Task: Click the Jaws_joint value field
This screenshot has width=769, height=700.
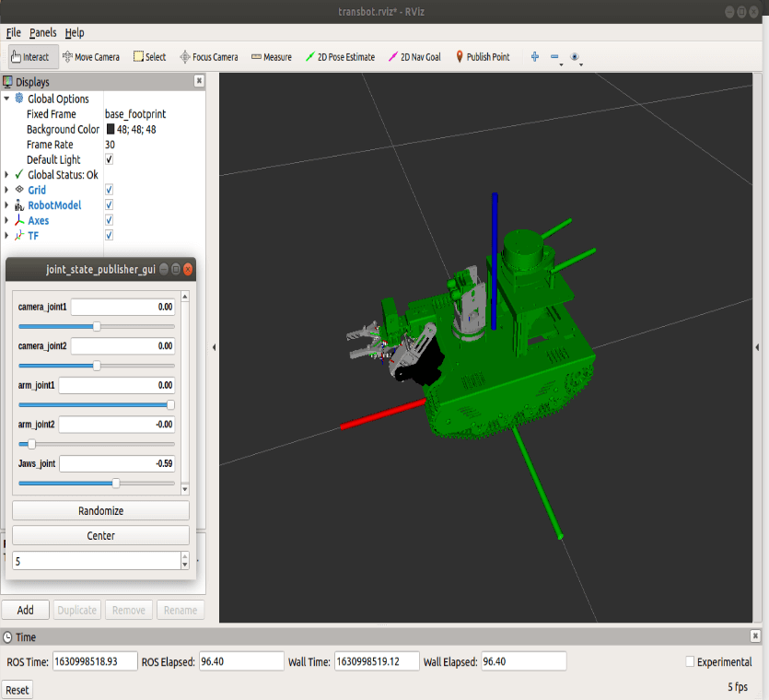Action: click(117, 463)
